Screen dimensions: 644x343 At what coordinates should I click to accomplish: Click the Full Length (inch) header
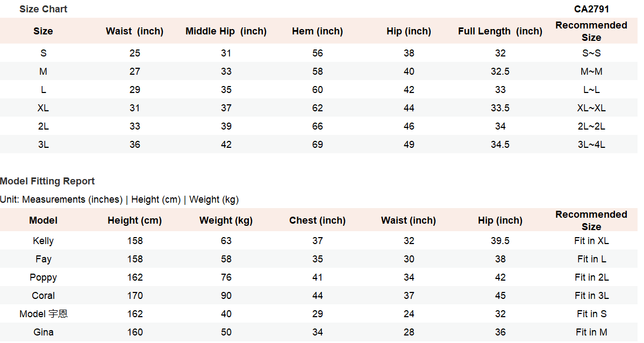[x=500, y=31]
